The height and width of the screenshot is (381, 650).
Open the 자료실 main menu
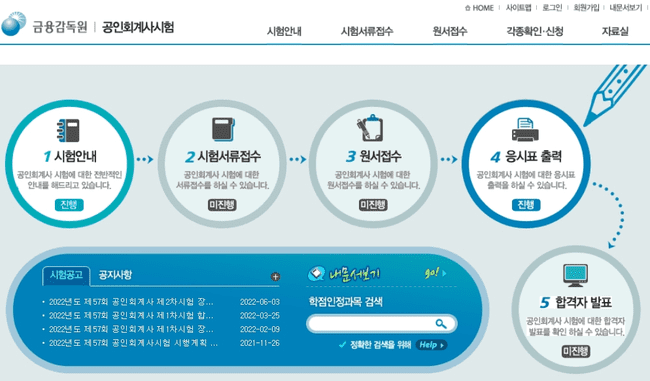(615, 31)
